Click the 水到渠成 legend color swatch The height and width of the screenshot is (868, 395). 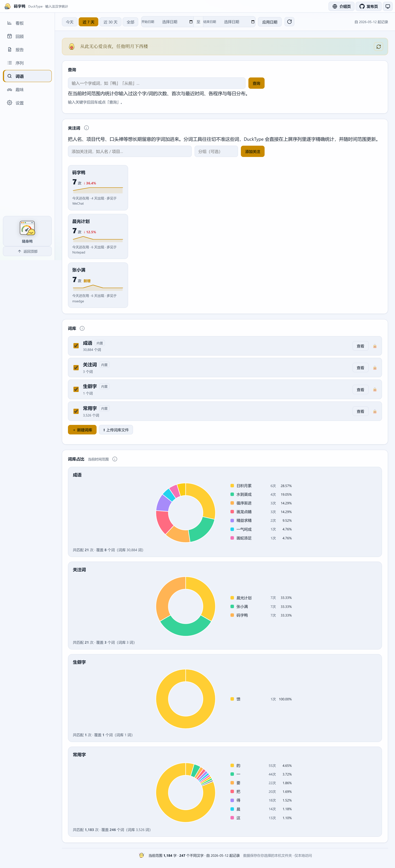(232, 494)
